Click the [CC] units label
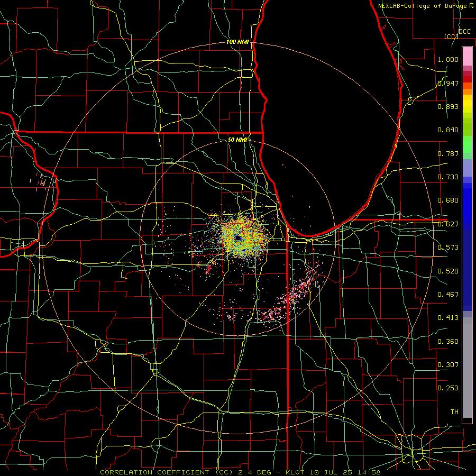This screenshot has height=476, width=476. [451, 36]
